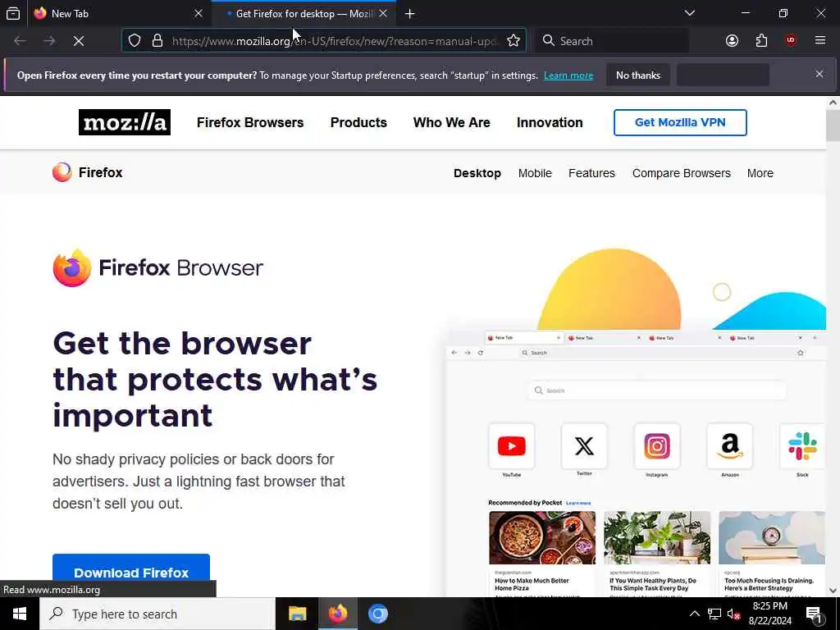Open the uBlock Origin extension icon

[x=791, y=41]
